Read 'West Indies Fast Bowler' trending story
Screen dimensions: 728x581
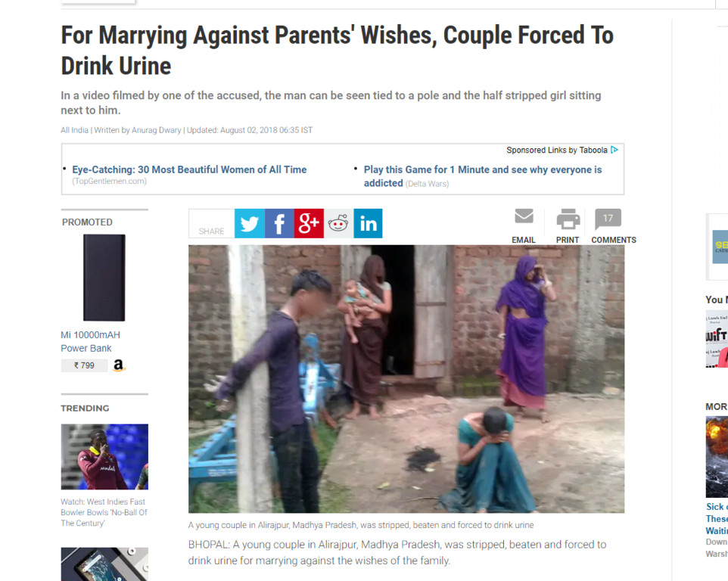pyautogui.click(x=104, y=512)
